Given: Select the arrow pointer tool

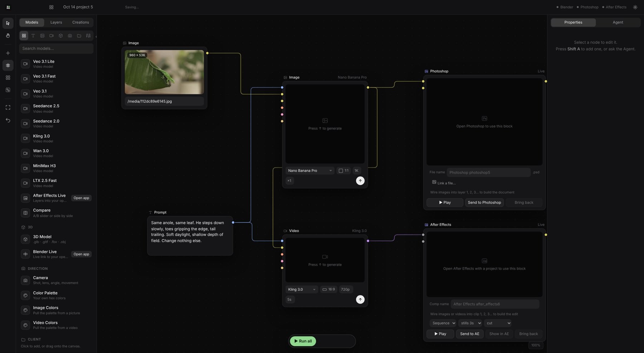Looking at the screenshot, I should point(8,23).
